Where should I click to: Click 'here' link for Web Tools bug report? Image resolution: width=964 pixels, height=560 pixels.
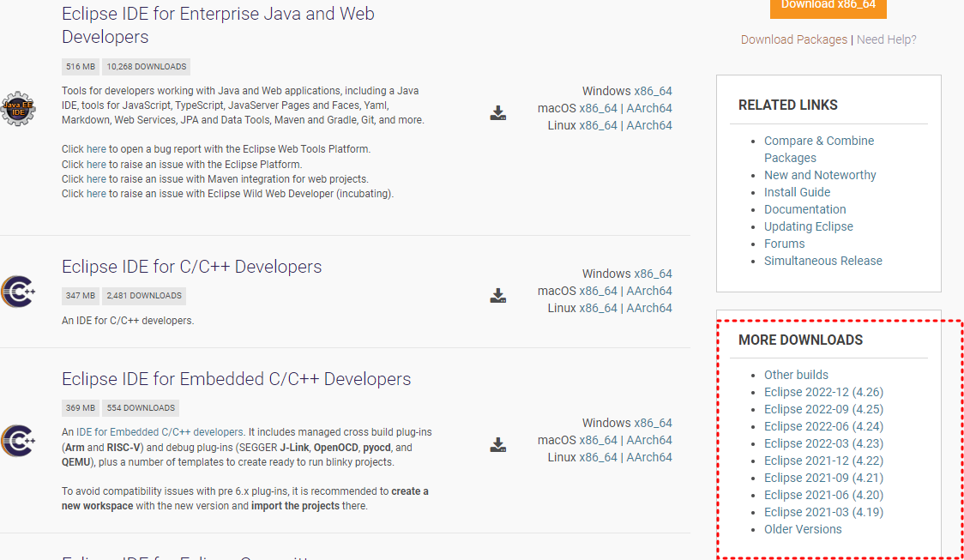96,149
